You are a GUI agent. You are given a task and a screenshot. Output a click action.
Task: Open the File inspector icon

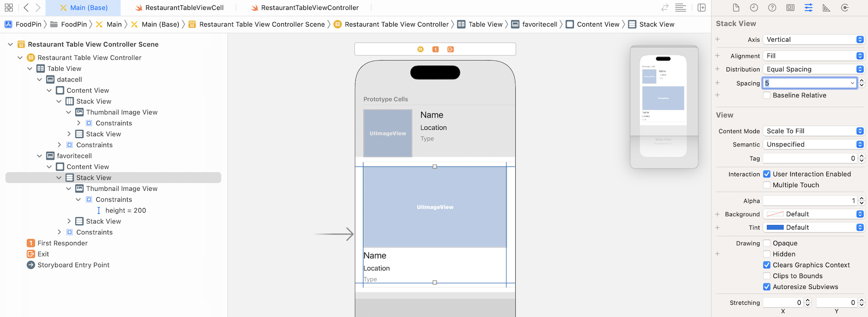tap(736, 8)
